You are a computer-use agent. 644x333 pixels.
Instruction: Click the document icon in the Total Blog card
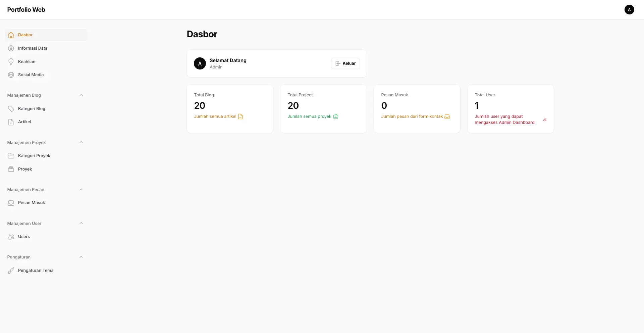240,116
